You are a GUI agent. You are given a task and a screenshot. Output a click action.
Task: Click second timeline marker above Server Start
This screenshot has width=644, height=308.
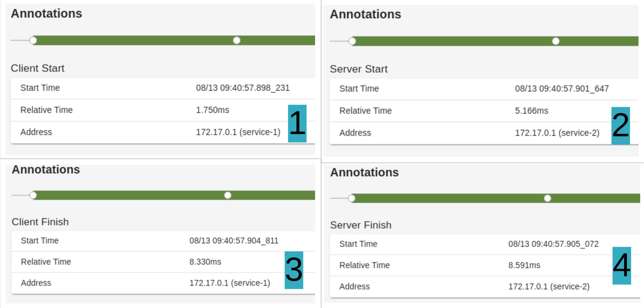pos(555,41)
